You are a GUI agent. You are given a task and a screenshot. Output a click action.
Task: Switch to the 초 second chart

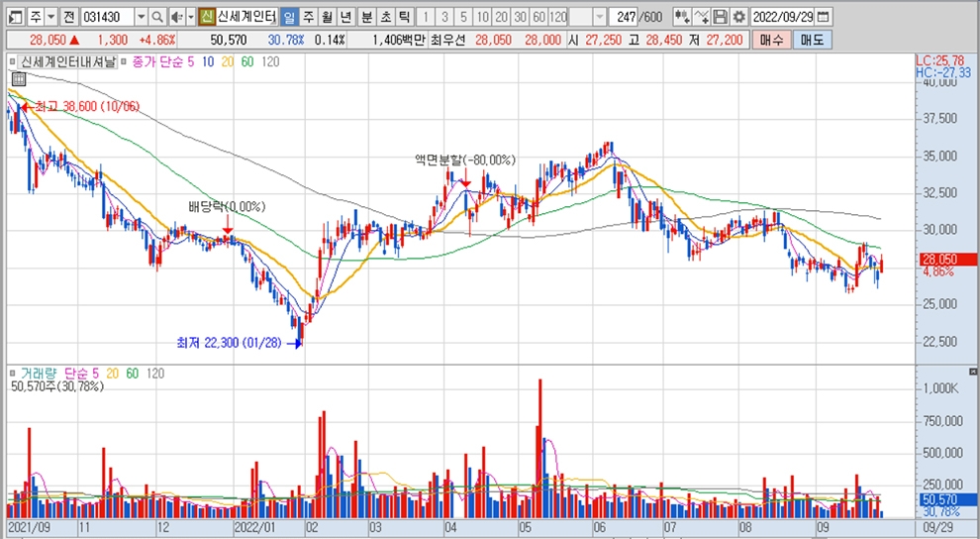click(x=386, y=16)
